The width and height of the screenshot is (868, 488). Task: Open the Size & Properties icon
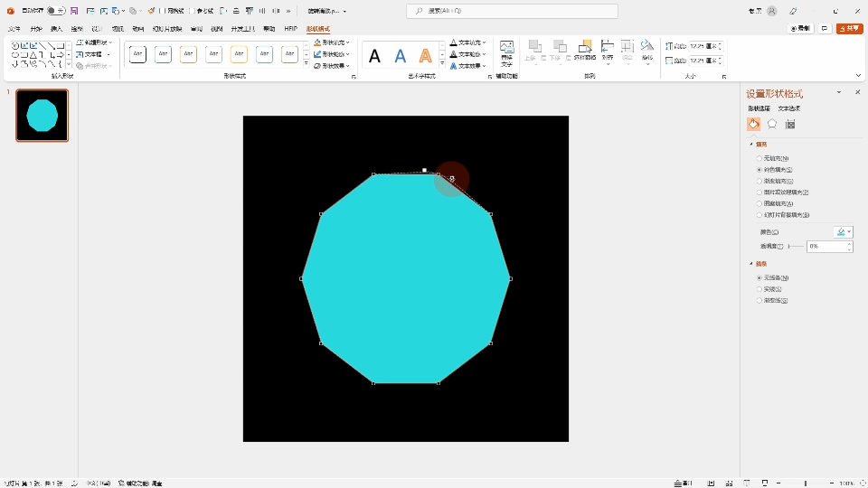tap(790, 124)
